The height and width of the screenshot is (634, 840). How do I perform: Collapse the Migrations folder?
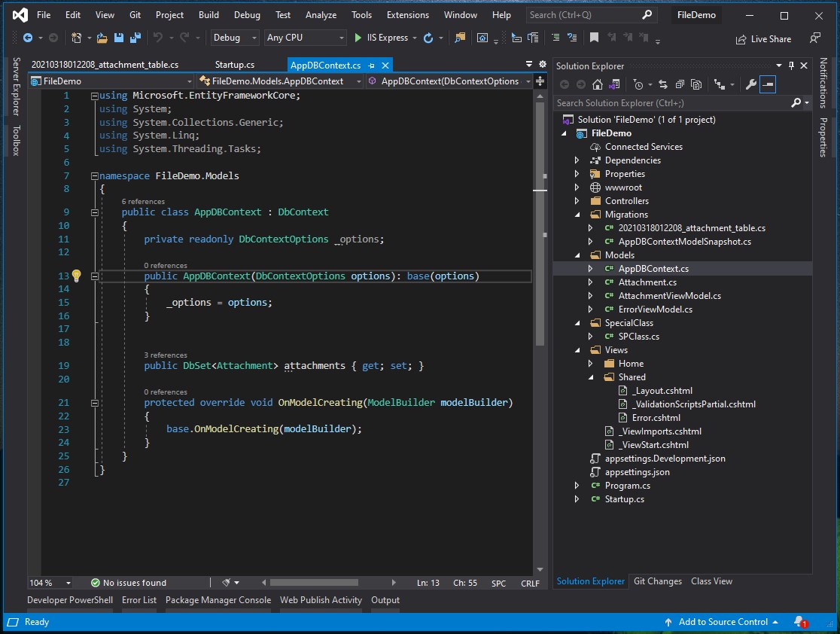(577, 215)
